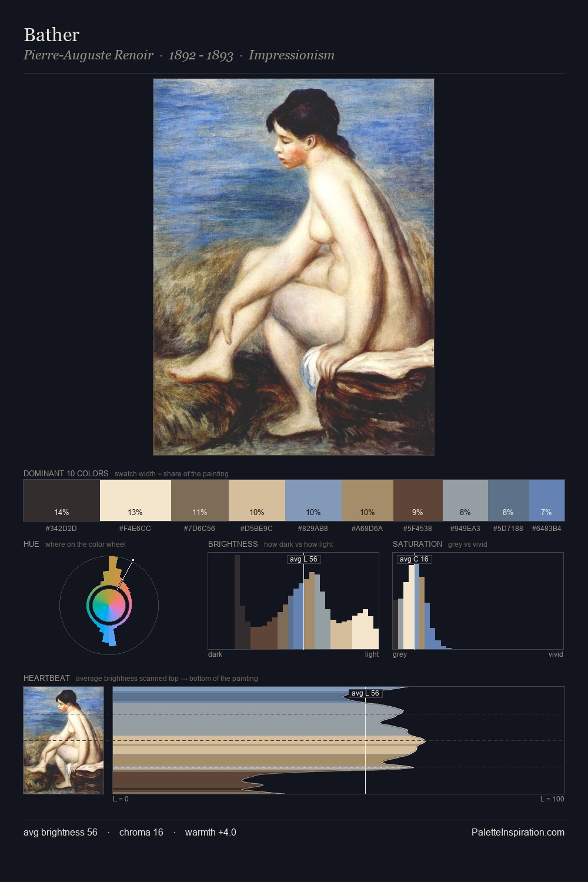The width and height of the screenshot is (588, 882).
Task: Click the avg L 56 label in brightness histogram
Action: [303, 559]
